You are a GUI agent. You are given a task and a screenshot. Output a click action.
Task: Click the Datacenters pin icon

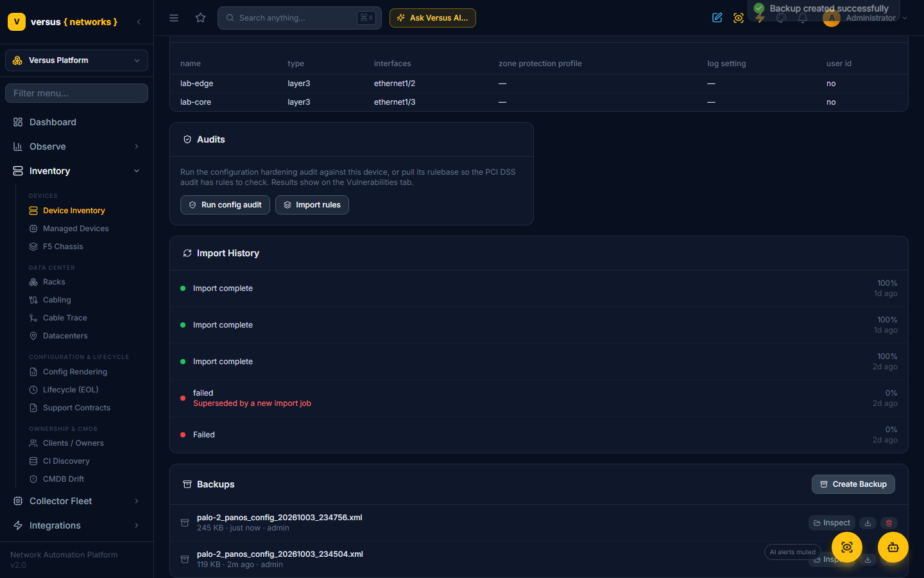(x=33, y=336)
